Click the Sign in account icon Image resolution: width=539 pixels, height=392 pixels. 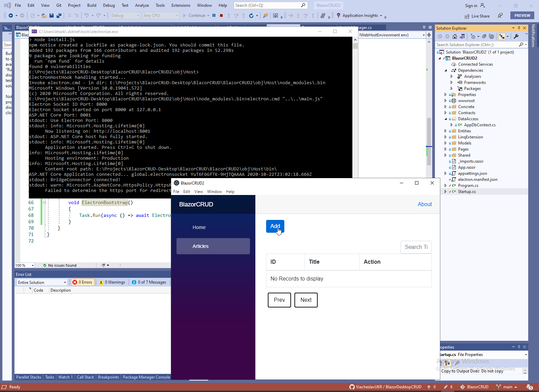pos(483,5)
